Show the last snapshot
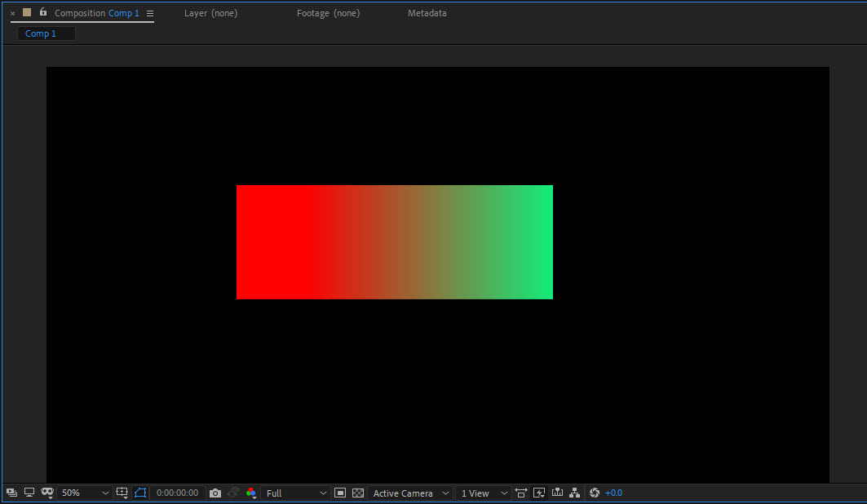 pos(232,493)
